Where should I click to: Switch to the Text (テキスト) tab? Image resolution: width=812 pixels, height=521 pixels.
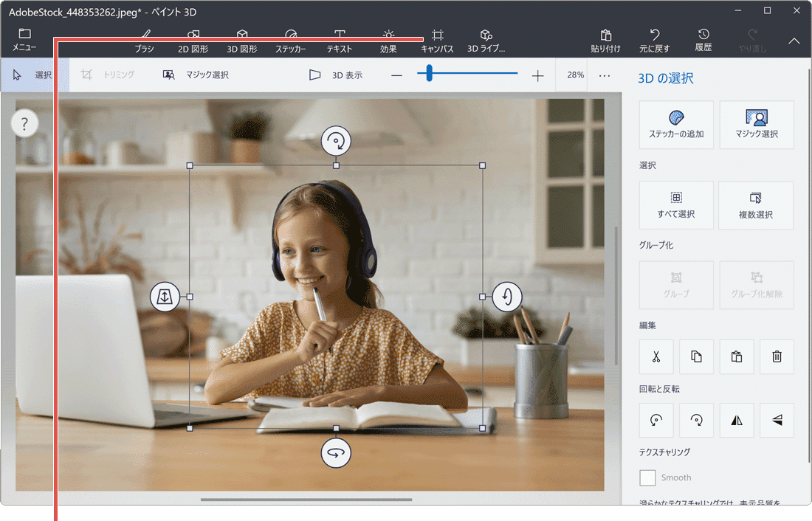click(340, 41)
